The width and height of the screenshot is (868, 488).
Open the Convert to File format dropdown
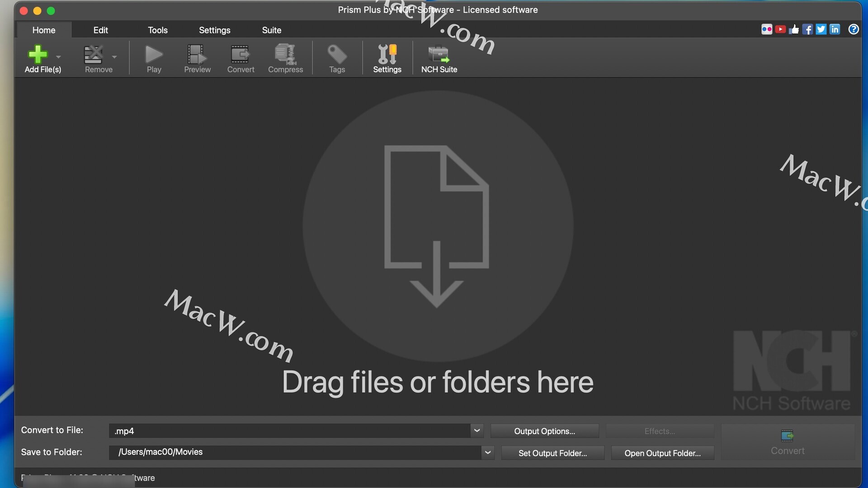pyautogui.click(x=476, y=431)
